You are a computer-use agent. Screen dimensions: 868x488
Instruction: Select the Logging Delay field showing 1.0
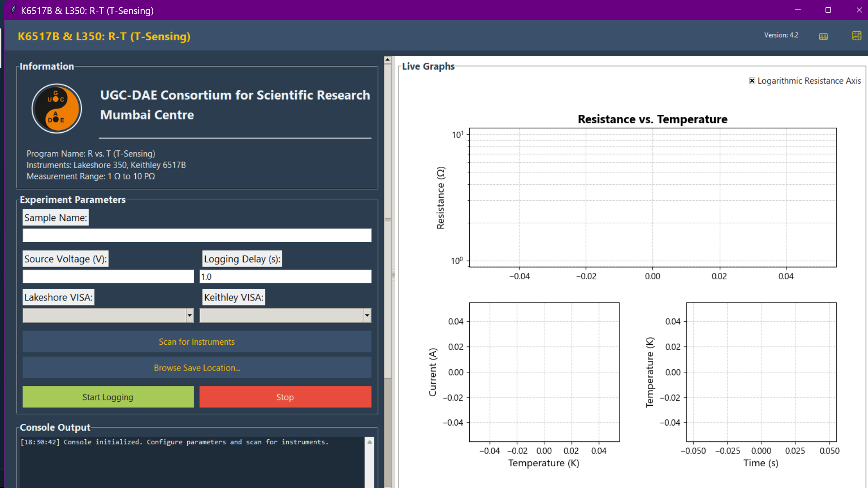point(285,277)
